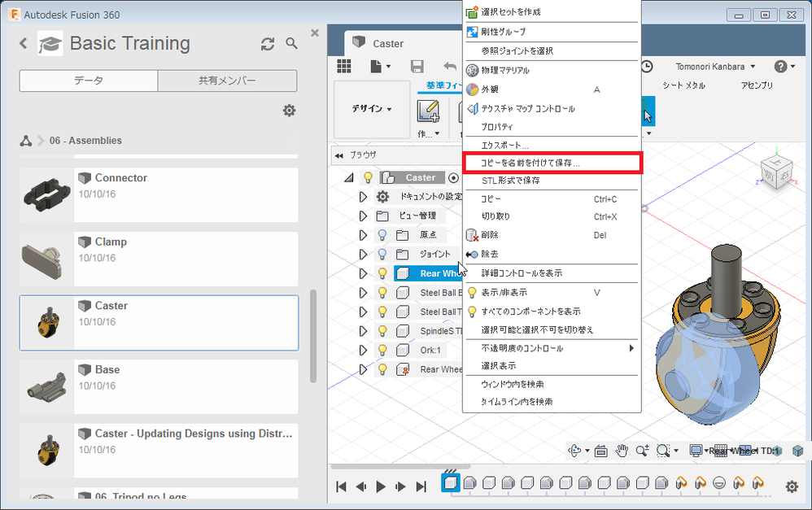Choose 削除 from context menu
The height and width of the screenshot is (510, 812).
[552, 235]
